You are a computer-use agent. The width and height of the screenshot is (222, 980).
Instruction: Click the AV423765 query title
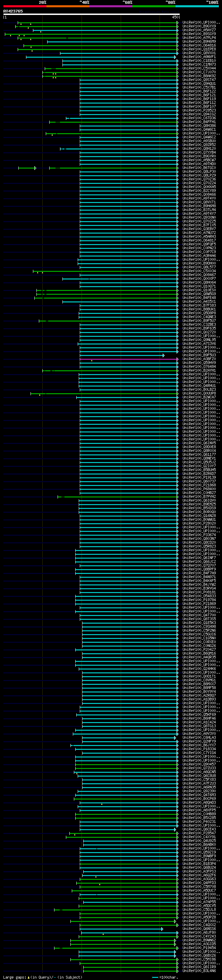click(x=13, y=11)
